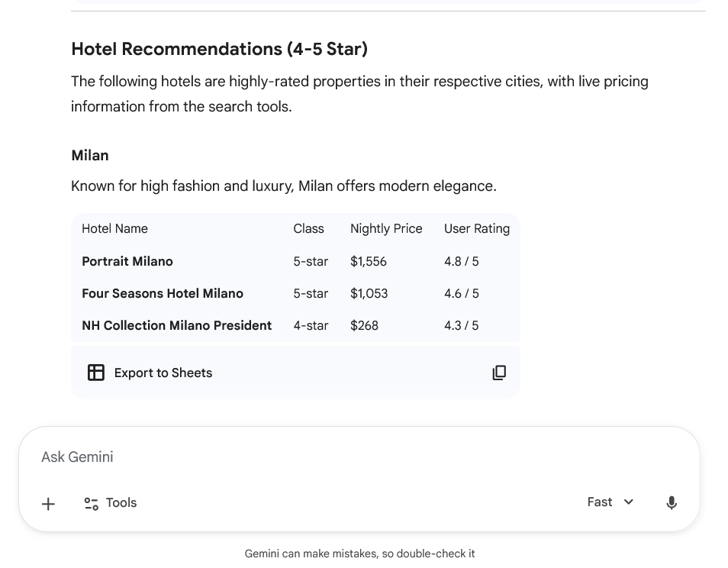Click the User Rating column header

pyautogui.click(x=477, y=228)
